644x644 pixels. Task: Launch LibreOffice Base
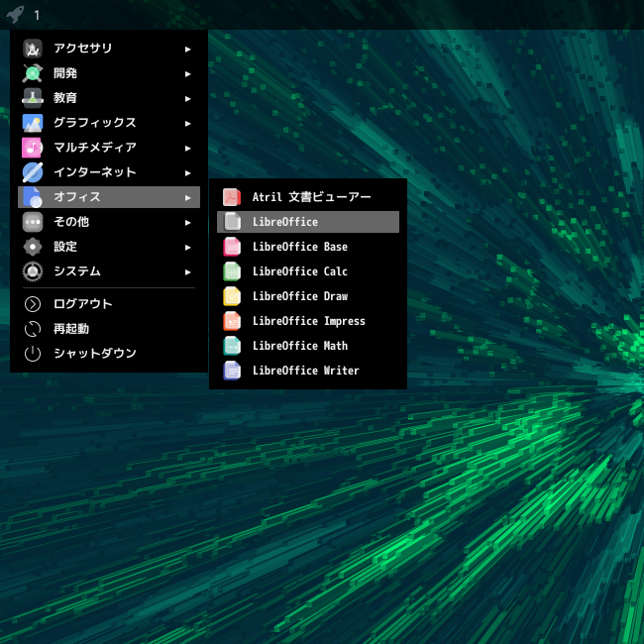[308, 247]
